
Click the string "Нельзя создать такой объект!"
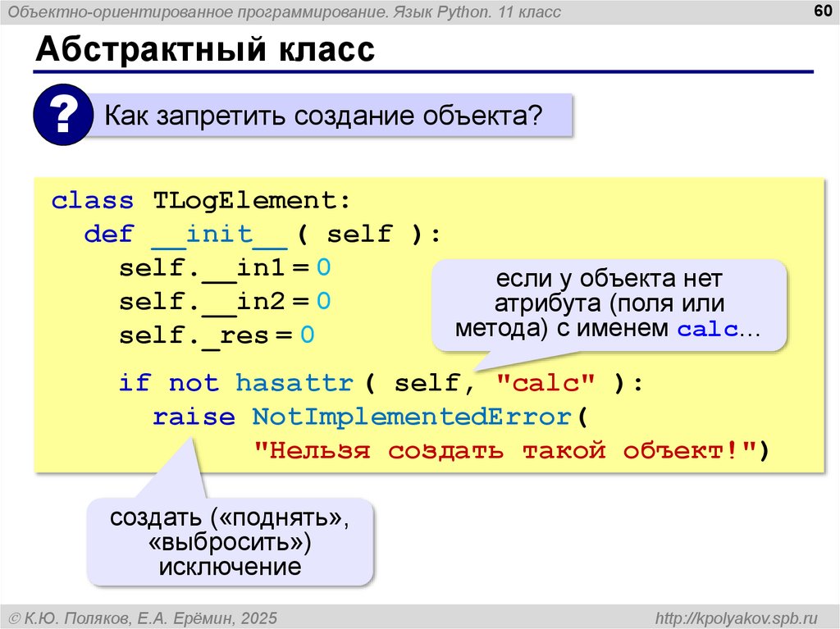(505, 450)
